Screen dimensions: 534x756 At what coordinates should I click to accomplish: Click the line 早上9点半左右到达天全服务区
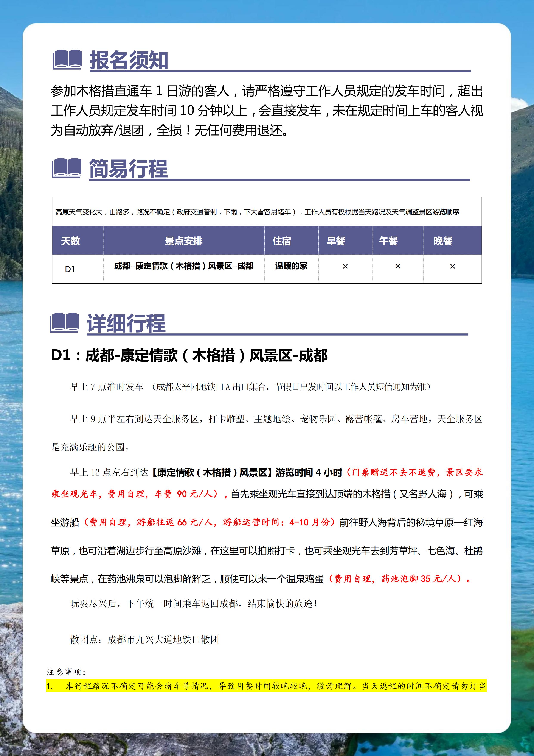[276, 419]
